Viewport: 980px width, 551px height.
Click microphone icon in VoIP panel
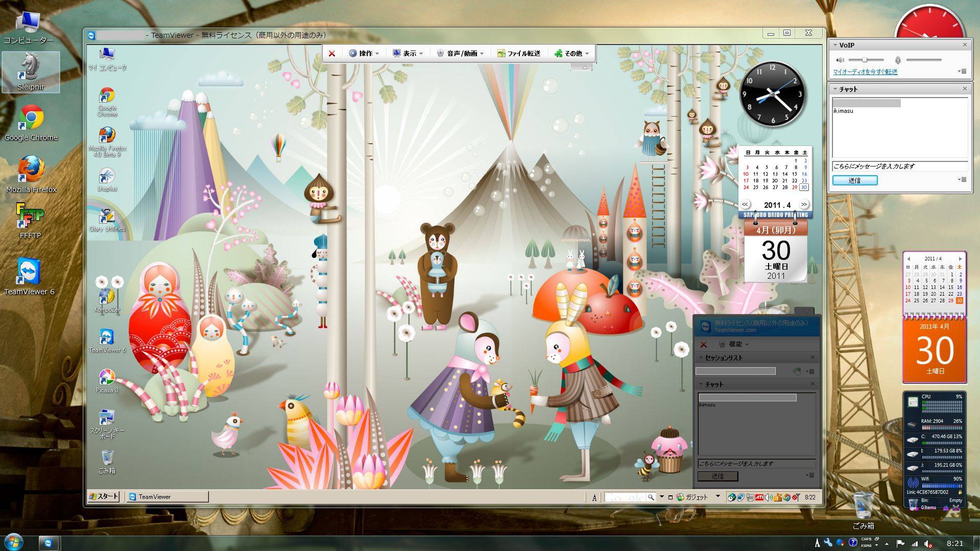tap(897, 60)
